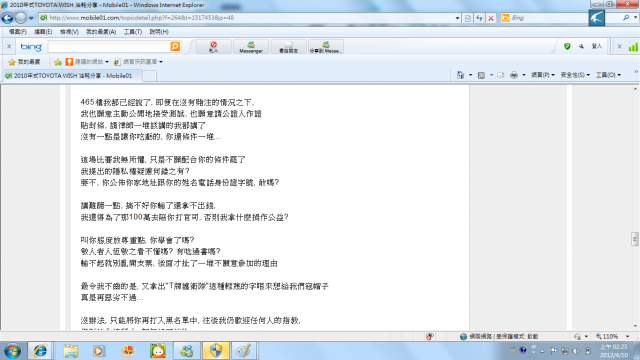640x360 pixels.
Task: Click the orange Bing toolbar search button
Action: coord(175,47)
